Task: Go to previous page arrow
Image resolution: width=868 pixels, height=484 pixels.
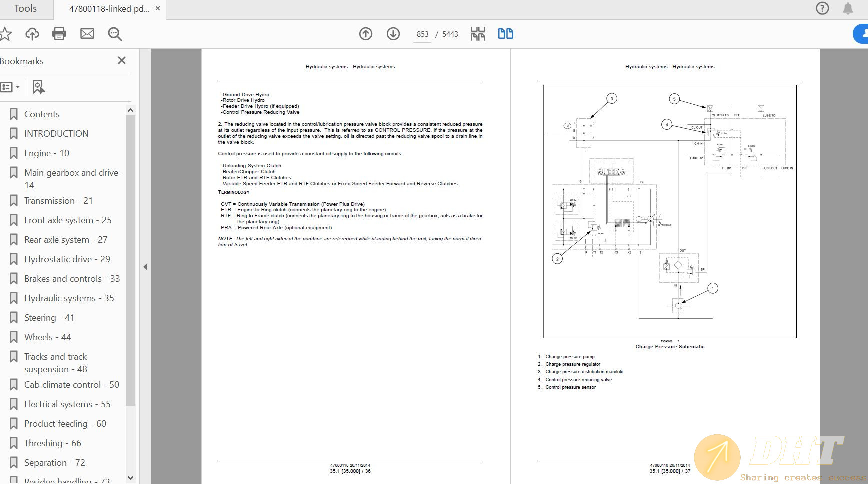Action: 366,34
